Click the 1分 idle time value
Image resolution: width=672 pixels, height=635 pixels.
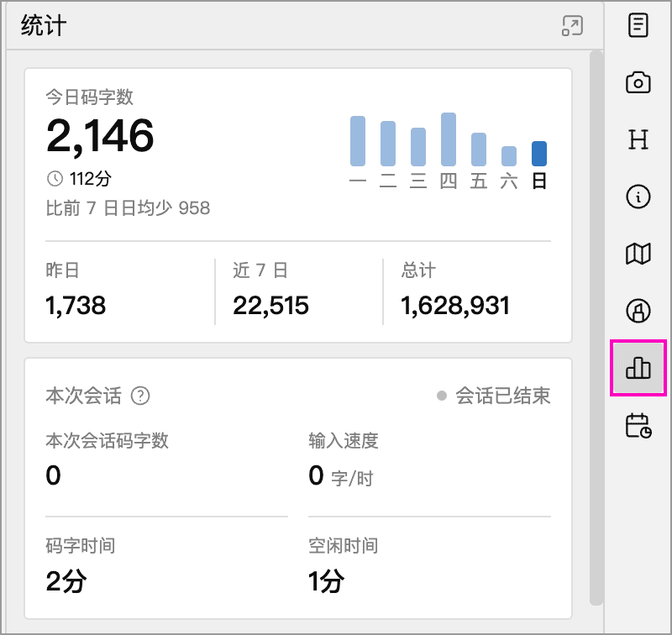click(326, 581)
